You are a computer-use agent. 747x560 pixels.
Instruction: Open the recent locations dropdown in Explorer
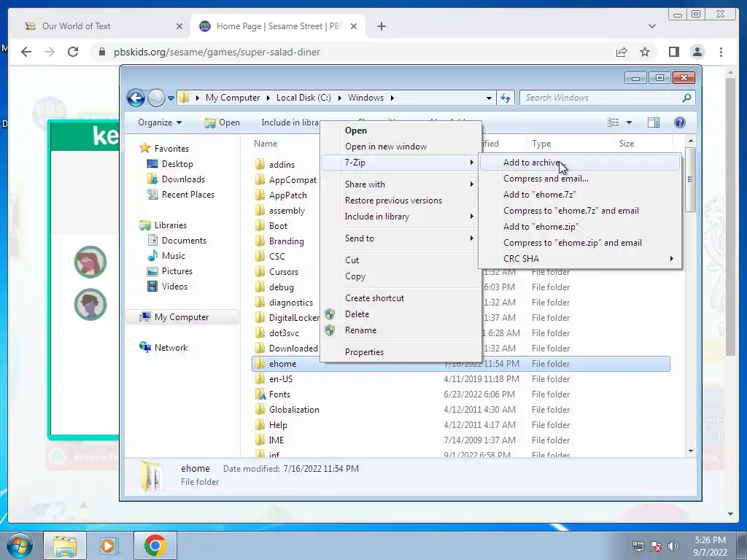coord(171,98)
